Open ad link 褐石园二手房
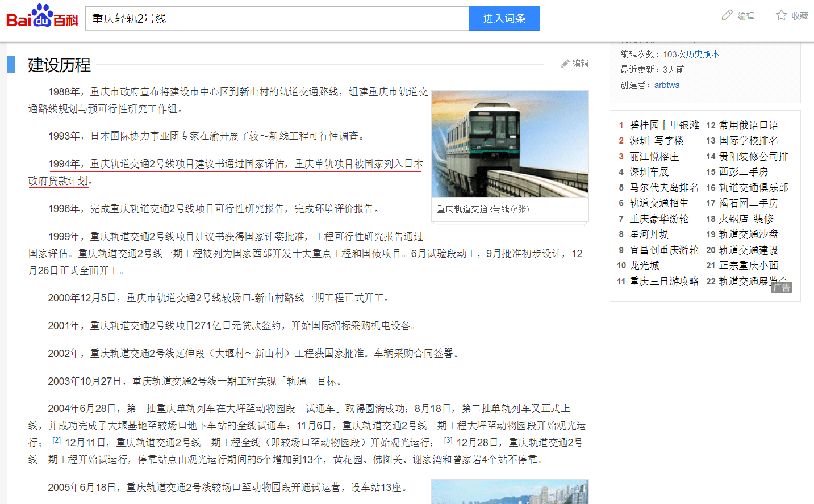Viewport: 814px width, 504px height. point(749,203)
